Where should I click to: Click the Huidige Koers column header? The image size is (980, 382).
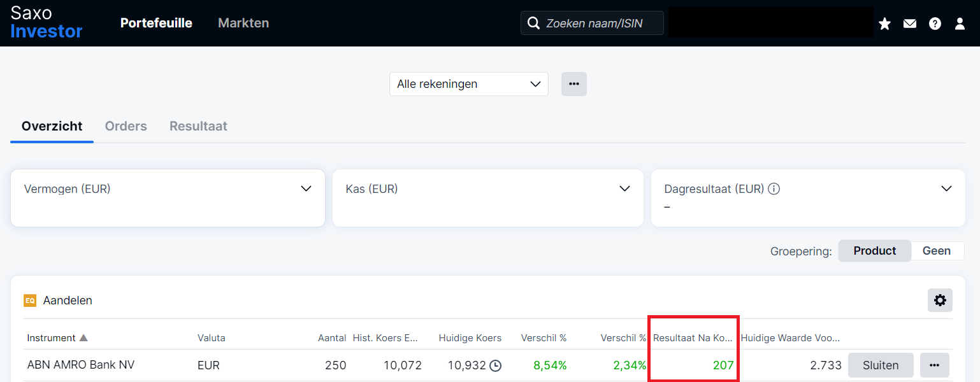[x=470, y=338]
